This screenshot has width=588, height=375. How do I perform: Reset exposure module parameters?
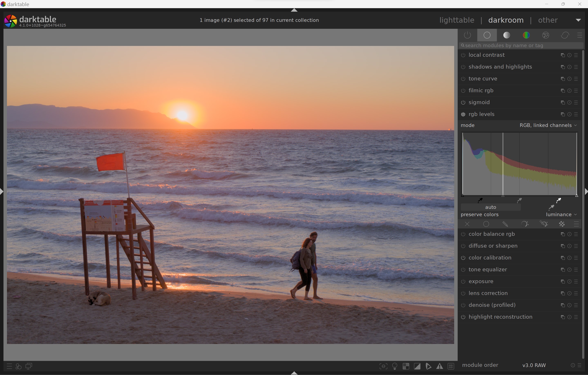[x=569, y=282]
